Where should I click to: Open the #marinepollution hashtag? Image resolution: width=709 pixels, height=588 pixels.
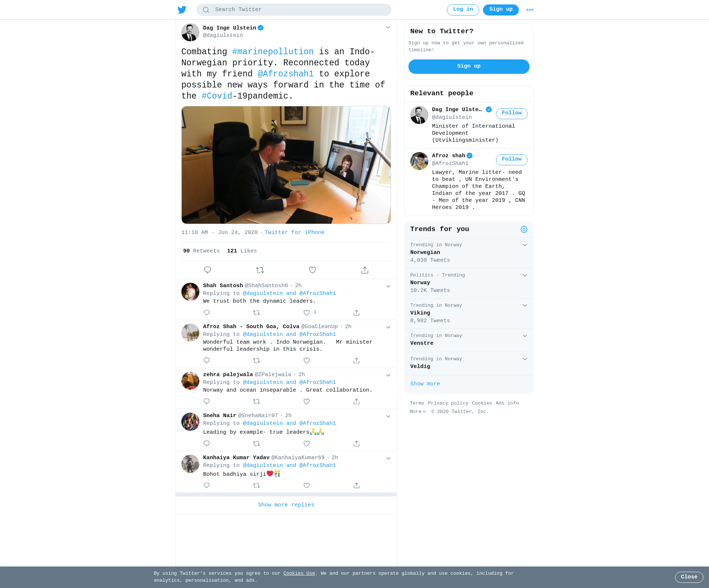[273, 52]
